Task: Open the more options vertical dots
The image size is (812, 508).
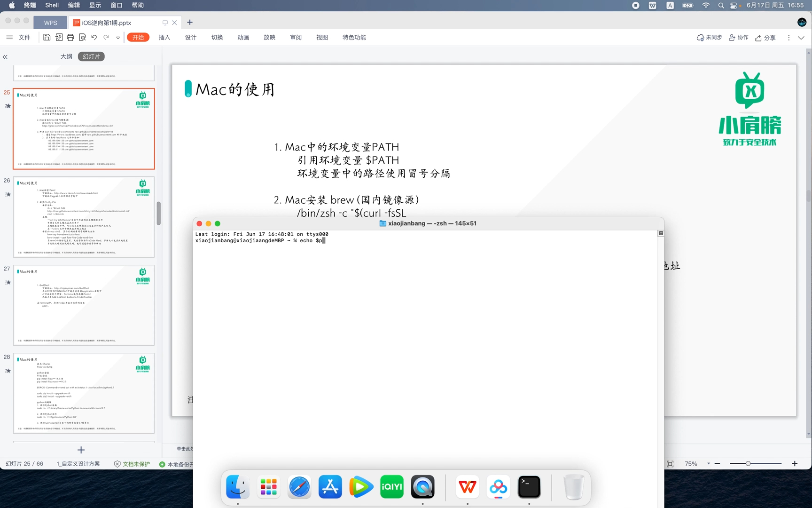Action: click(789, 38)
